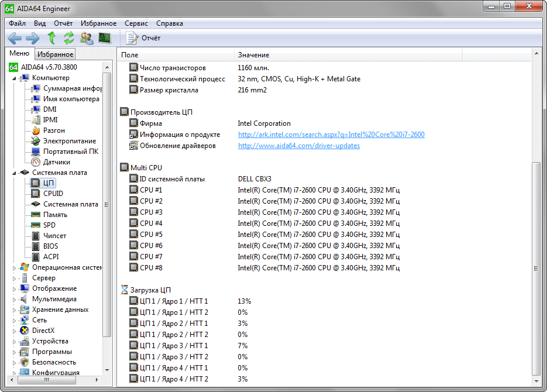
Task: Open the DirectX tree node
Action: (43, 331)
